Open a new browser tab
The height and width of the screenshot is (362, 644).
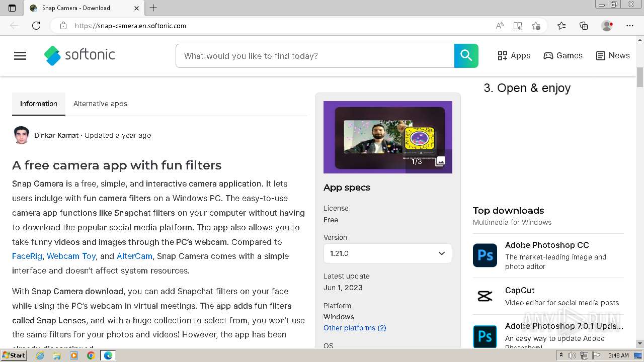coord(153,8)
